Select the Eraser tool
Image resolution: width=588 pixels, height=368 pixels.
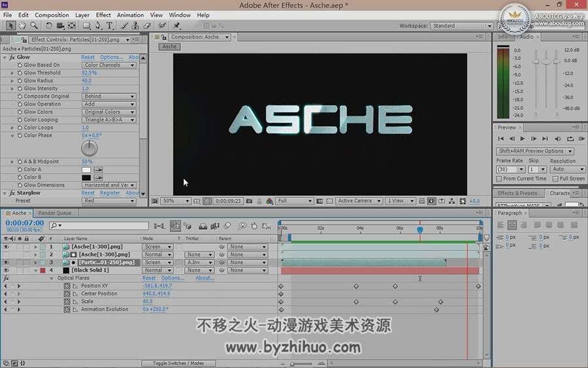[147, 25]
